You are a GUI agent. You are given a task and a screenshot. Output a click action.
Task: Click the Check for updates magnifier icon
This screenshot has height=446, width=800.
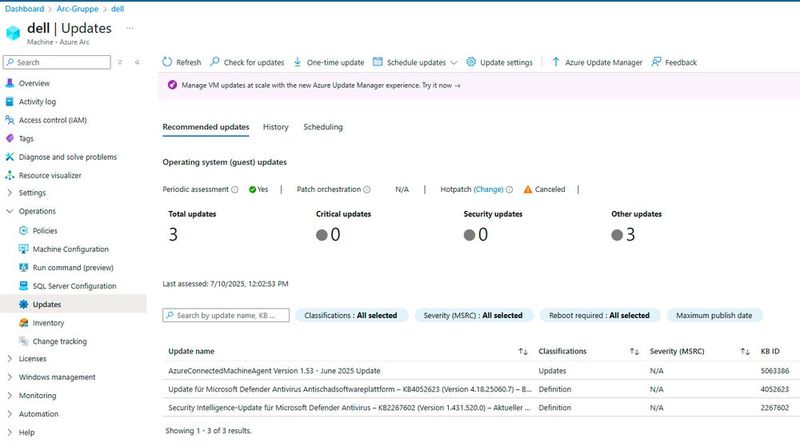[x=215, y=62]
